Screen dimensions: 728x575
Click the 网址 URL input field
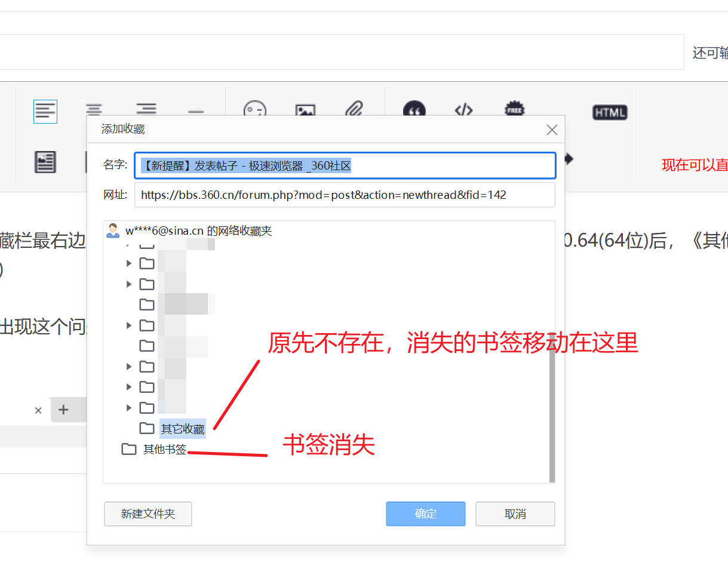[x=345, y=195]
